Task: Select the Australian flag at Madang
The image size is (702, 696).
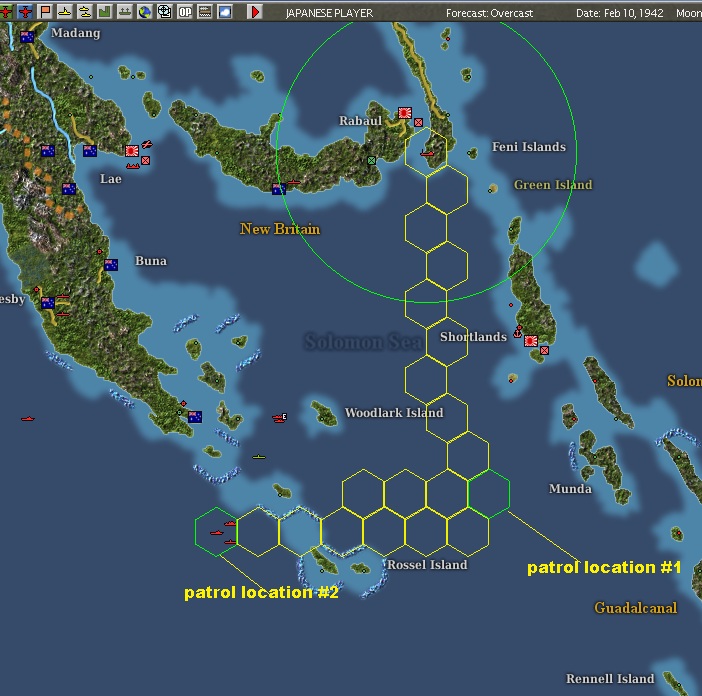Action: pyautogui.click(x=27, y=37)
